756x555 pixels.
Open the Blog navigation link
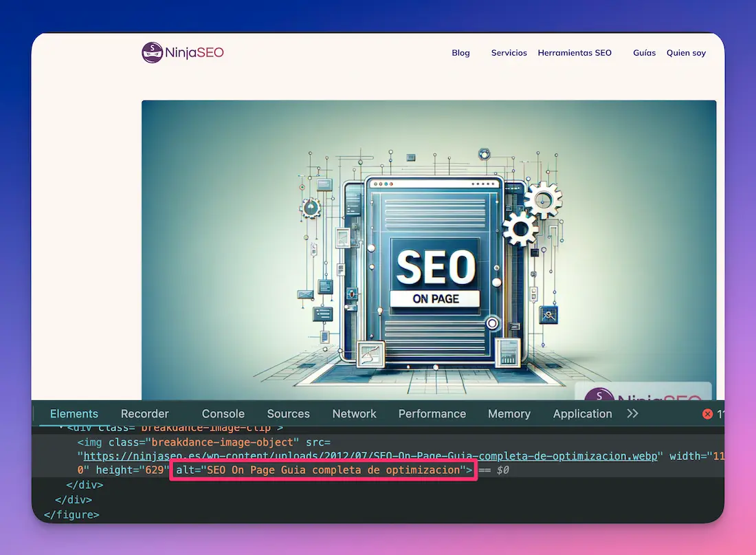tap(460, 52)
